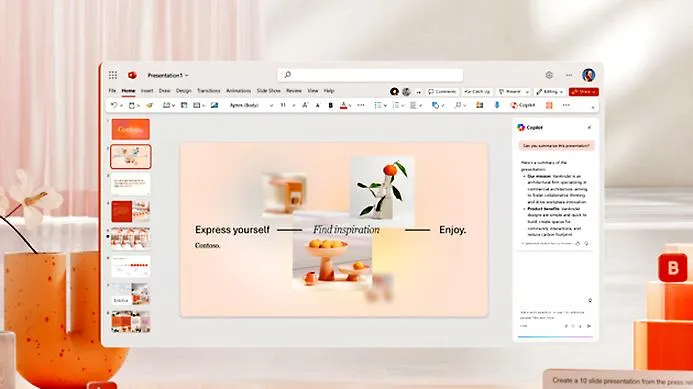
Task: Click "Express yourself" text on slide
Action: coord(232,230)
